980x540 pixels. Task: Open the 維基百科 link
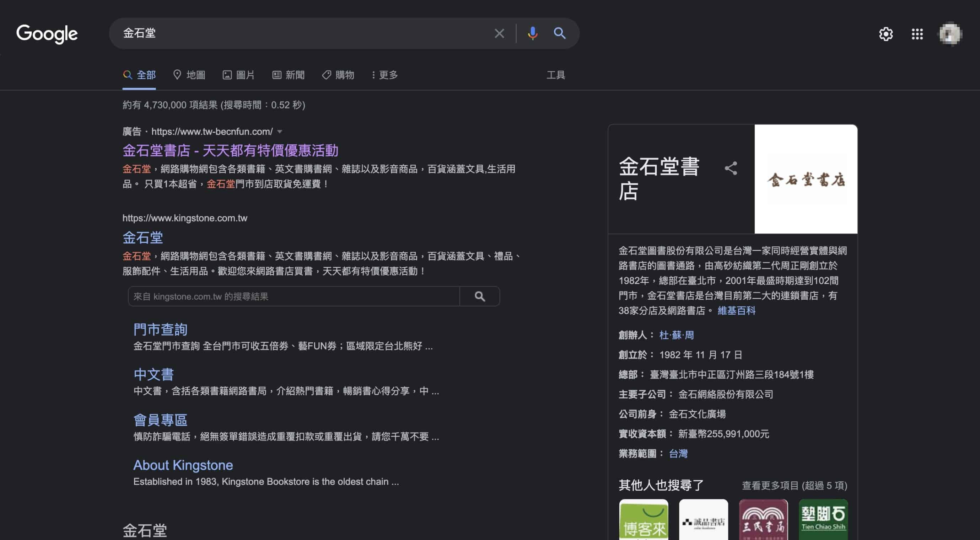[737, 311]
